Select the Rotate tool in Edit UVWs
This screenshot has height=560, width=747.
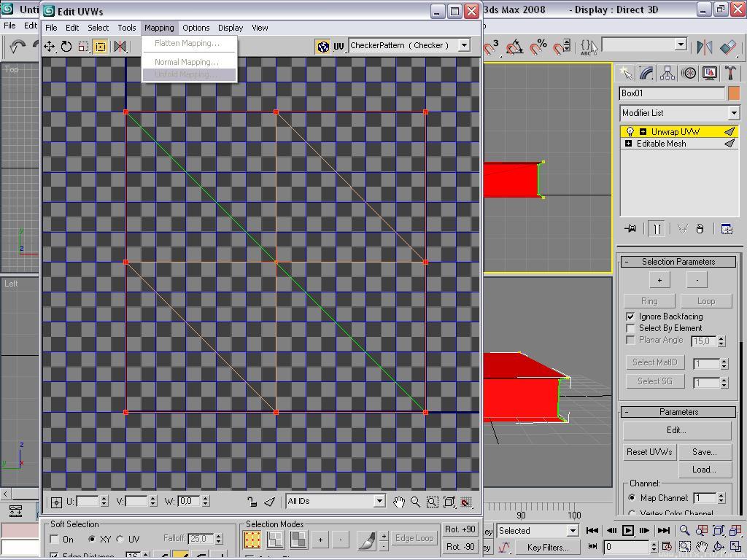(66, 47)
